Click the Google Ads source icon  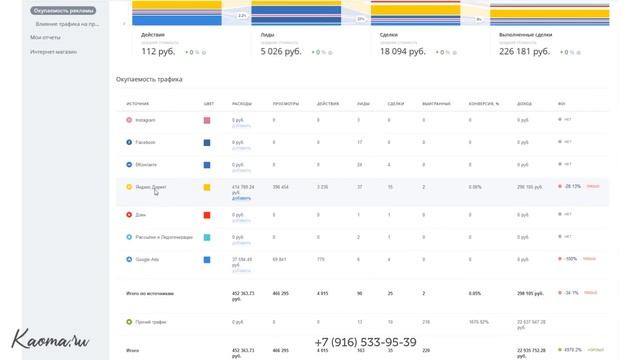[129, 259]
